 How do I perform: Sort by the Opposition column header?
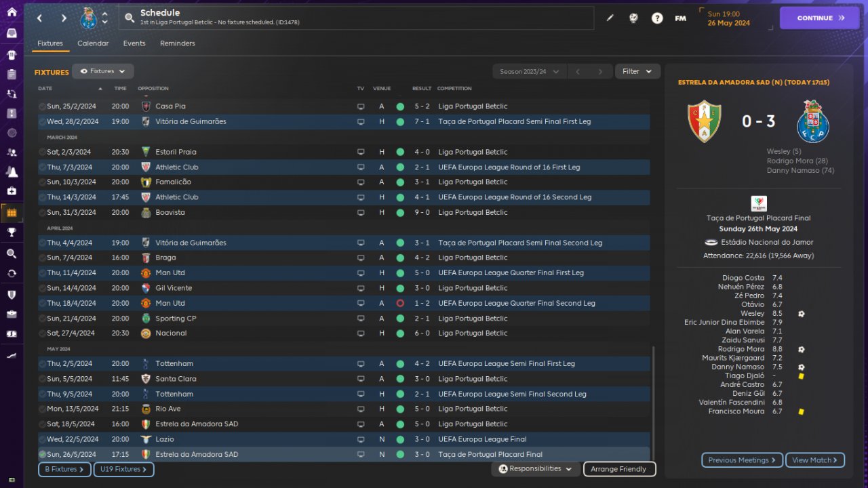point(153,89)
